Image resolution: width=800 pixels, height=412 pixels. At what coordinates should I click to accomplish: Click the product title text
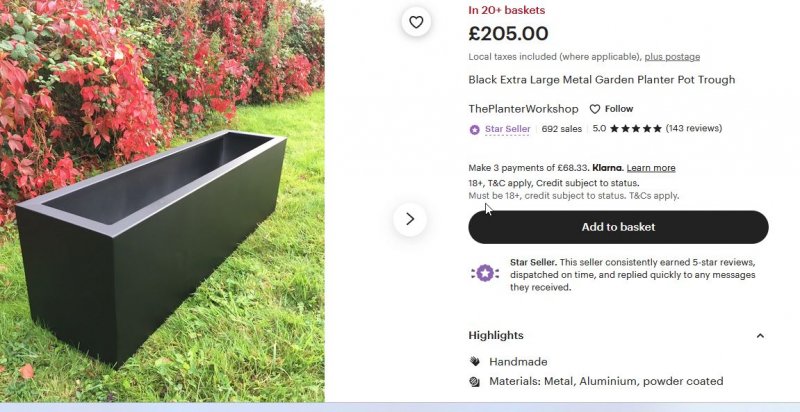[601, 80]
